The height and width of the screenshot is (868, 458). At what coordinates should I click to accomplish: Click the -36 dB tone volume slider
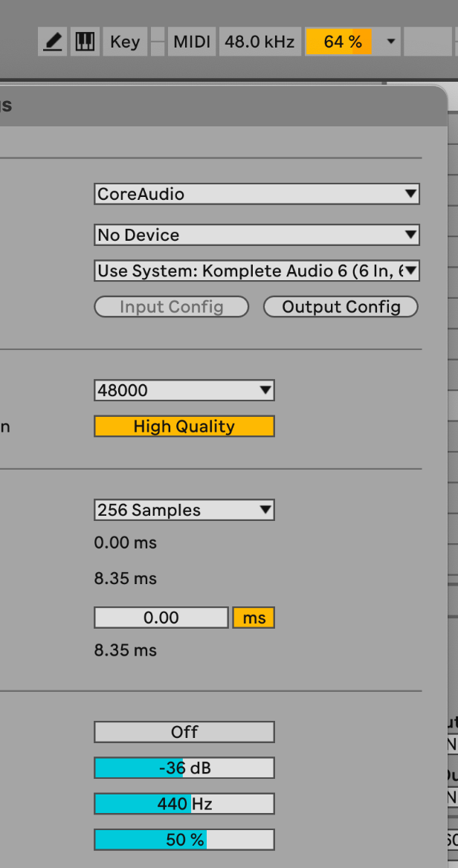[x=184, y=768]
